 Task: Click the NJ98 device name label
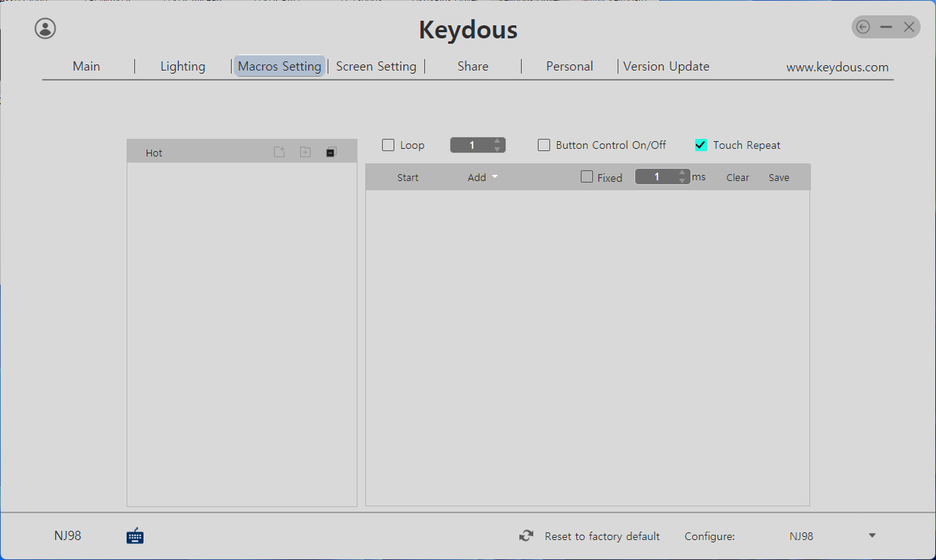68,535
